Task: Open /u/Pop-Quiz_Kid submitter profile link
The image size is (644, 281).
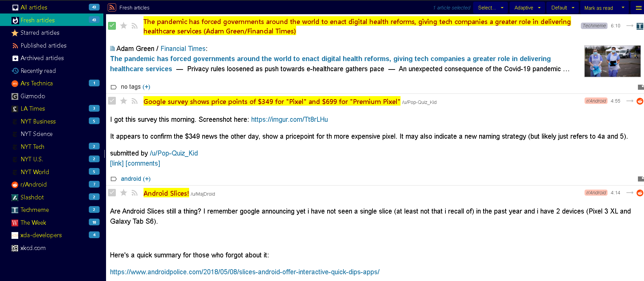Action: point(174,153)
